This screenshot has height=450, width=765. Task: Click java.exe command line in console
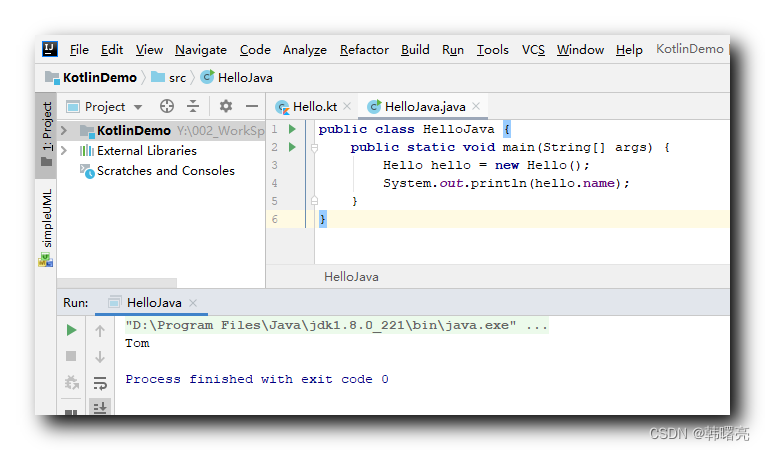(x=337, y=326)
